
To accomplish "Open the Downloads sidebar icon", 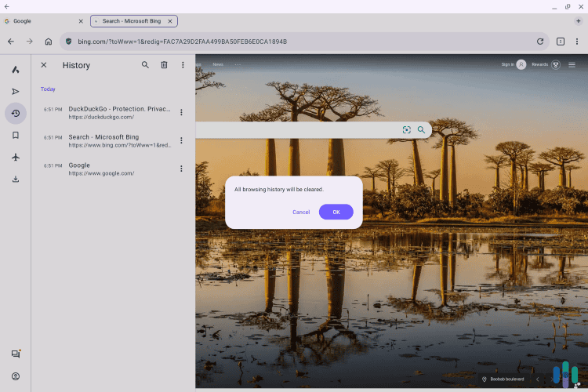I will point(16,179).
